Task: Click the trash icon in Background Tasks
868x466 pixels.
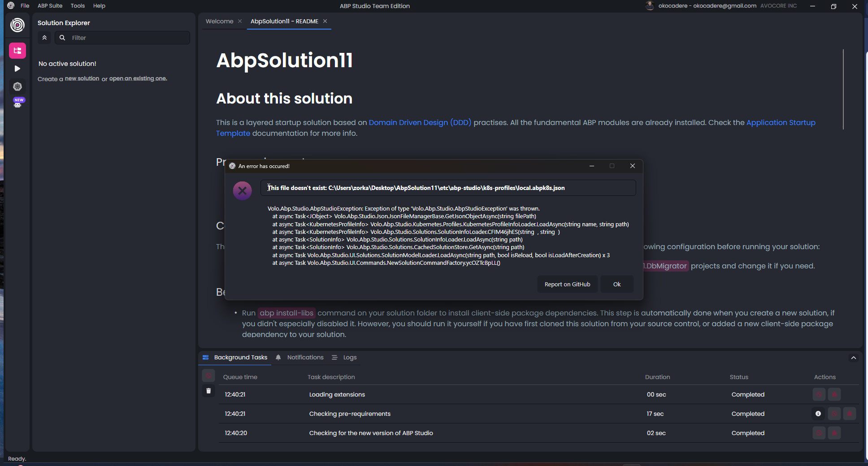Action: point(208,391)
